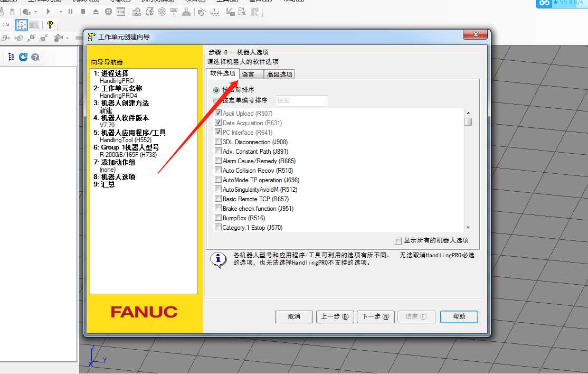Click the Abort eject-shaped toolbar icon
The image size is (588, 374).
96,12
